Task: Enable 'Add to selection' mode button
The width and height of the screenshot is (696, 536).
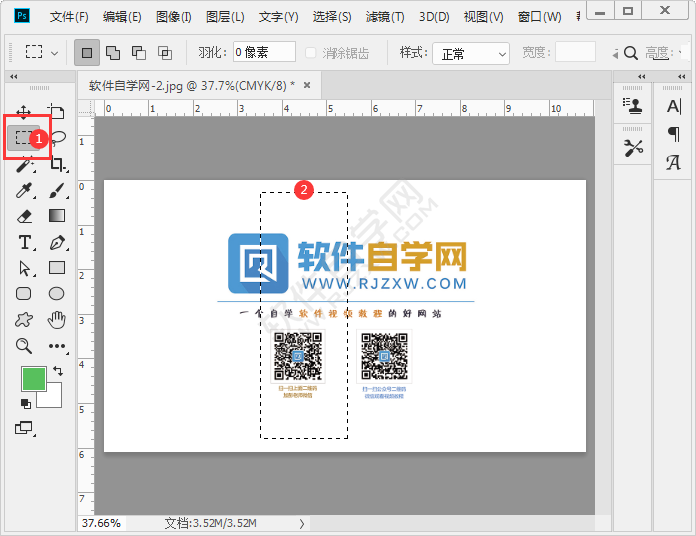Action: [x=112, y=52]
